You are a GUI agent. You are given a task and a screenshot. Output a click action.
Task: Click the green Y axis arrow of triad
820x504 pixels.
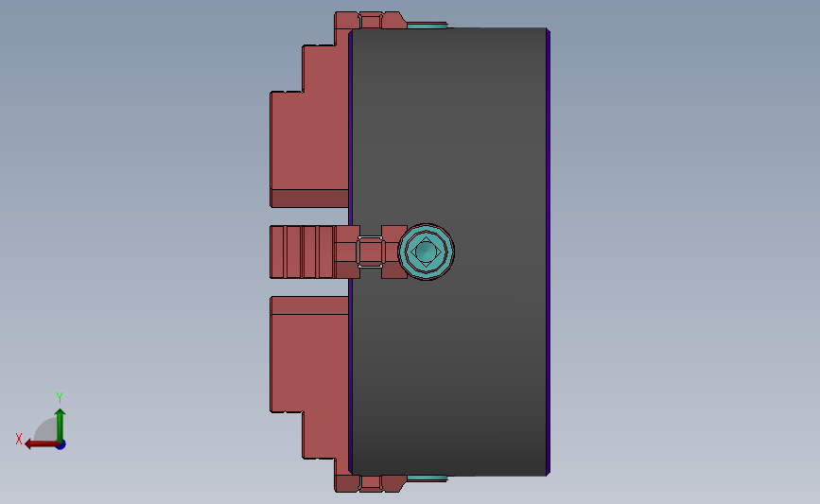click(61, 425)
